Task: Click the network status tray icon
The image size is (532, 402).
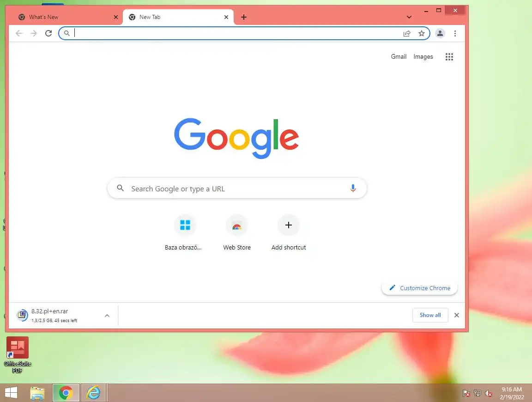Action: coord(478,393)
